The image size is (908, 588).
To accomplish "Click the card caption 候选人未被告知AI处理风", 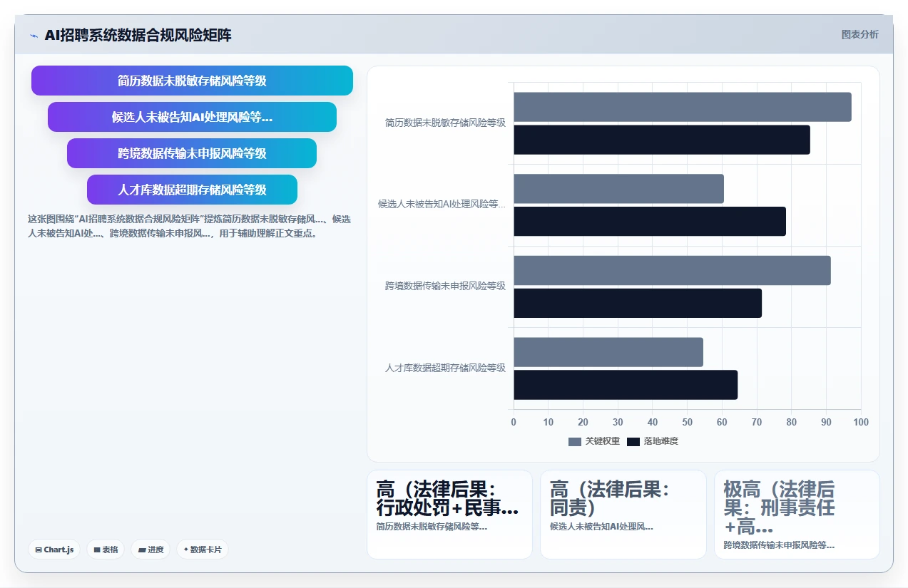I will (601, 527).
